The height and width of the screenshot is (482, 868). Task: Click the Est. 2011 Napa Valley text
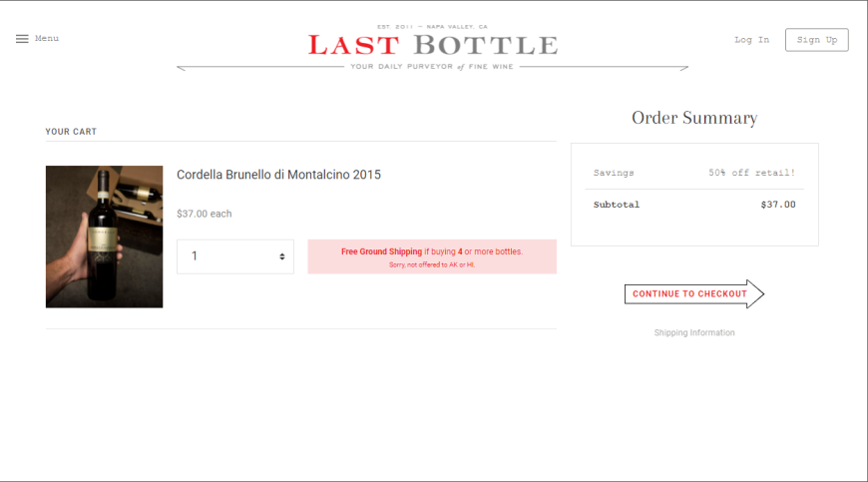click(x=432, y=27)
